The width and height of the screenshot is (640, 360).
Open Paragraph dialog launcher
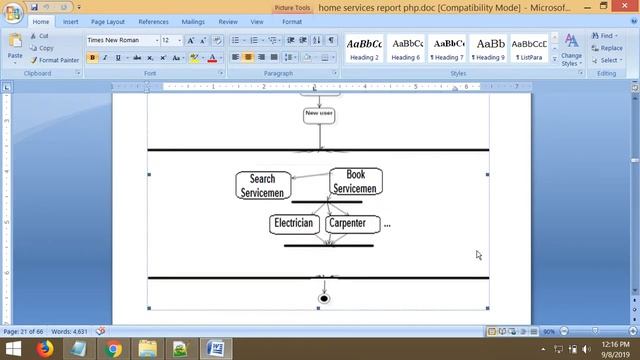pyautogui.click(x=335, y=73)
